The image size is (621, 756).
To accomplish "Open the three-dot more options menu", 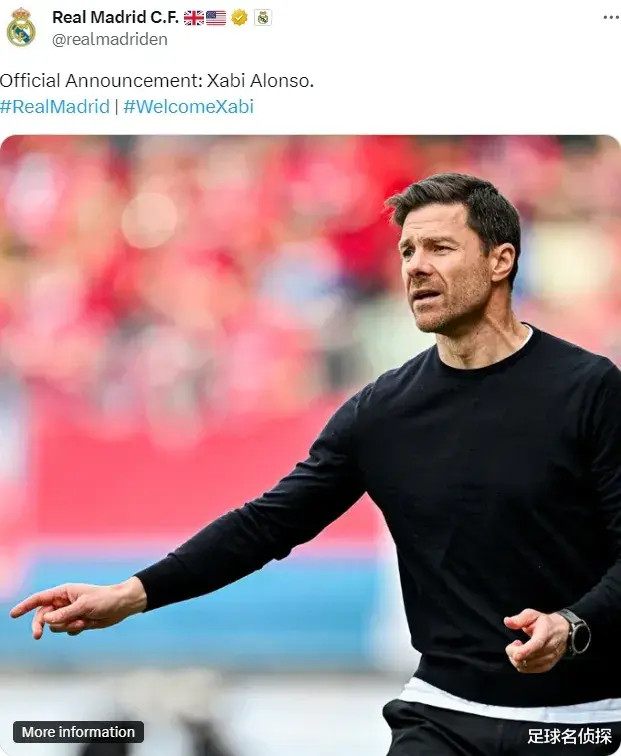I will 611,17.
